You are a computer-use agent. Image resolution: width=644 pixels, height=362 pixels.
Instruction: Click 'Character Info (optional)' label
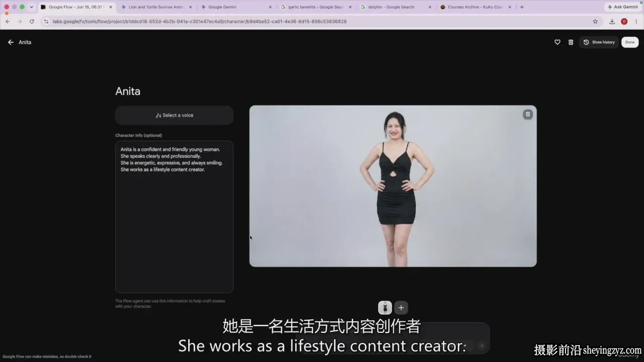pos(138,135)
